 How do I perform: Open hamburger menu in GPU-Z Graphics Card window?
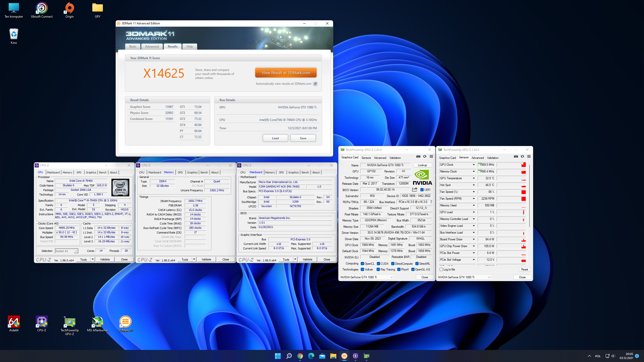coord(431,156)
